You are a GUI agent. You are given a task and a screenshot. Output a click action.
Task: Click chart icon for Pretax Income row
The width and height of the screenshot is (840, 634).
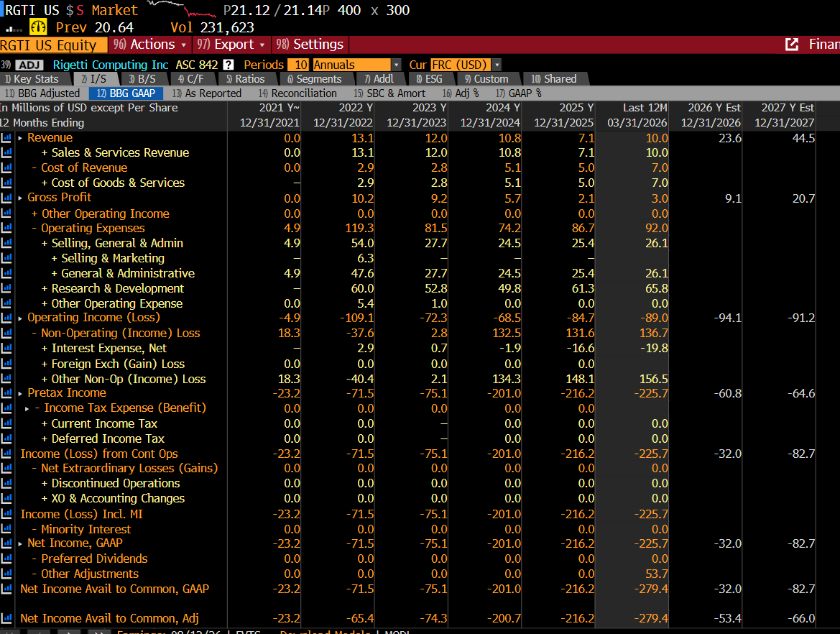(x=6, y=392)
